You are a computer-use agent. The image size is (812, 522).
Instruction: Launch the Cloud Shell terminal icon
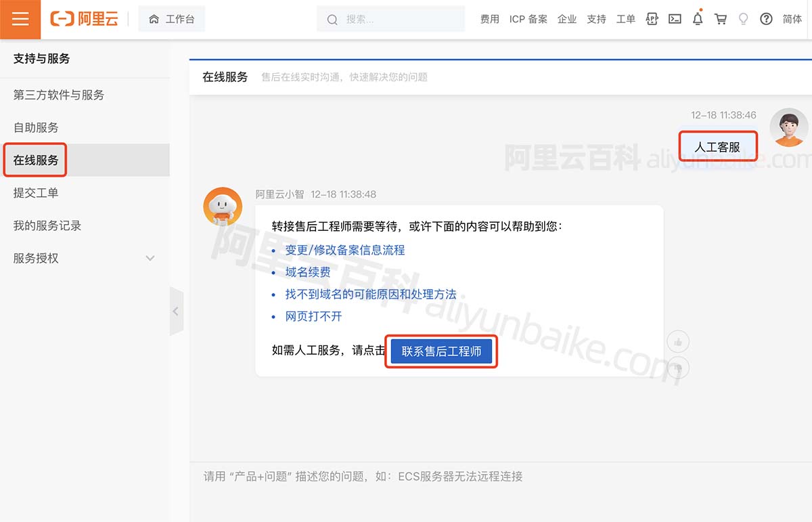point(675,19)
